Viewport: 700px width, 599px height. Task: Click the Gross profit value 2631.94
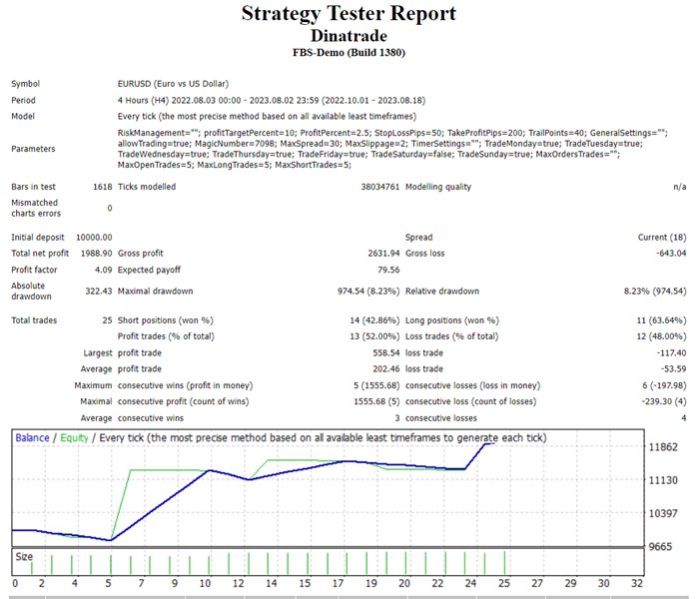click(383, 254)
